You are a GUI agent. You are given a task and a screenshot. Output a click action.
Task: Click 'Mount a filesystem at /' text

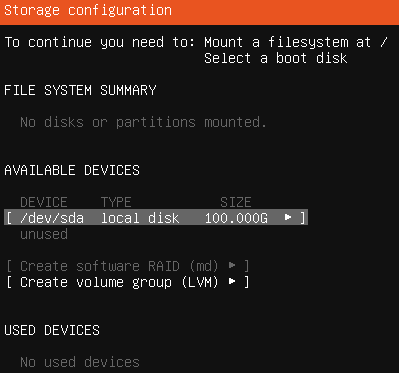click(x=296, y=42)
